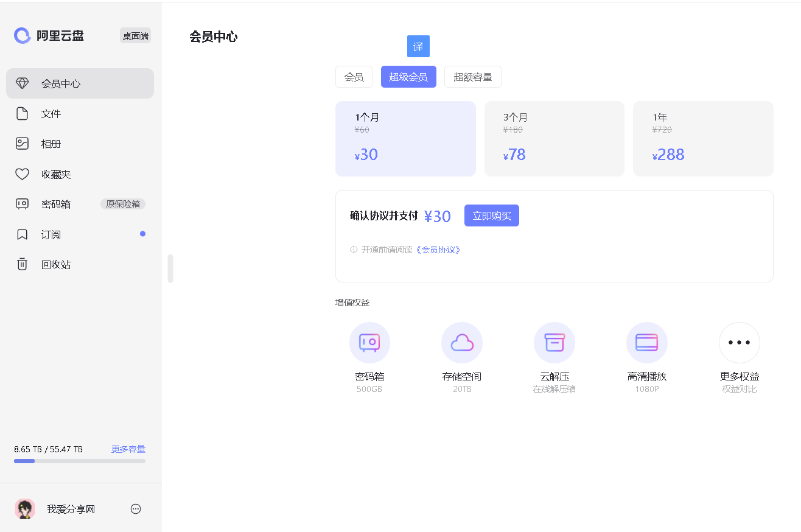Click the 在线解压缩 caption

[554, 389]
